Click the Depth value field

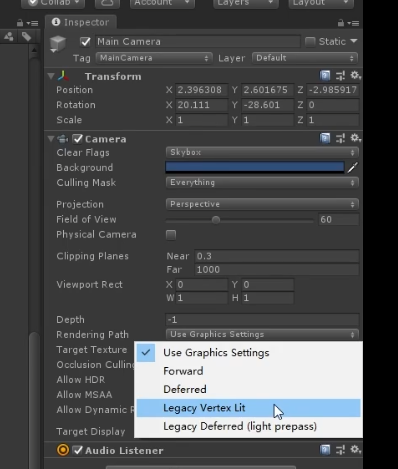pyautogui.click(x=262, y=320)
